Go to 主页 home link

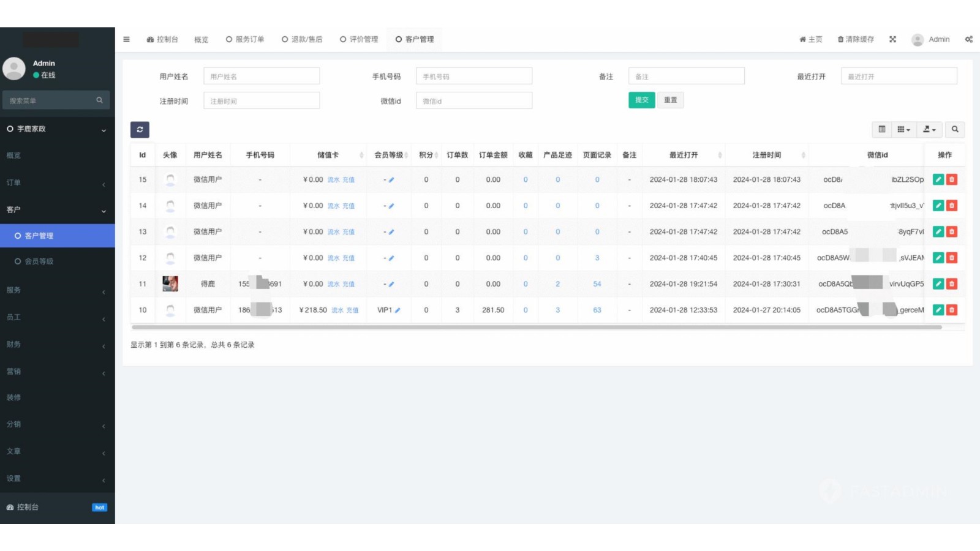(811, 39)
